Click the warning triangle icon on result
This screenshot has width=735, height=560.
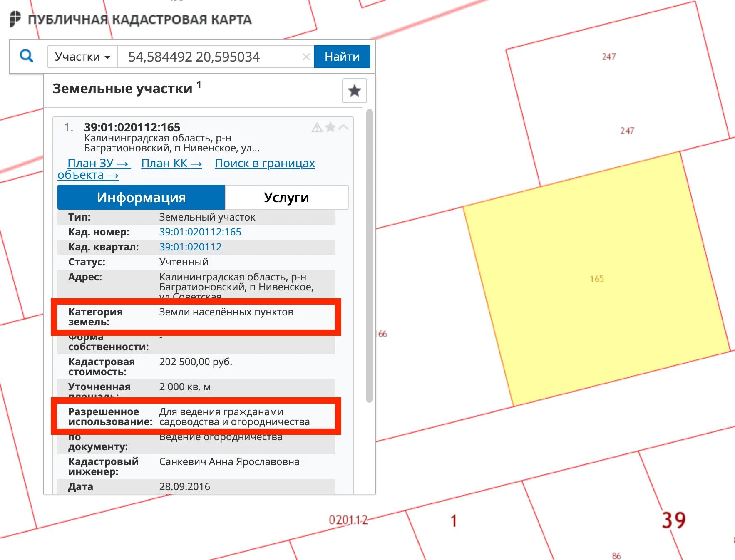coord(317,127)
